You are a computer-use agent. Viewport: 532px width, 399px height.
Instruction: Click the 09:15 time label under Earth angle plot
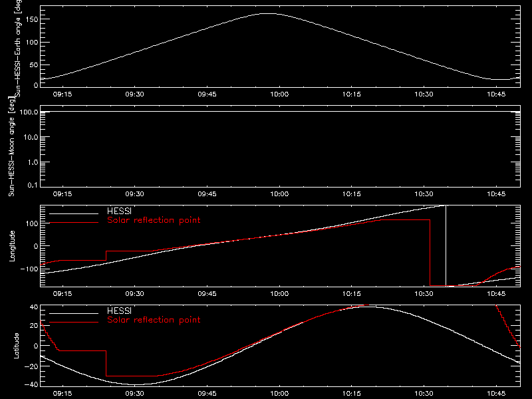[63, 94]
